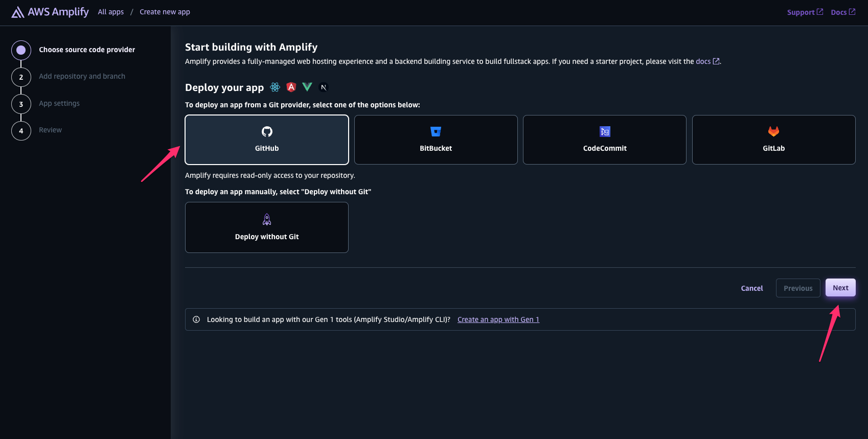Click the rocket icon on Deploy without Git
The image size is (868, 439).
(267, 220)
